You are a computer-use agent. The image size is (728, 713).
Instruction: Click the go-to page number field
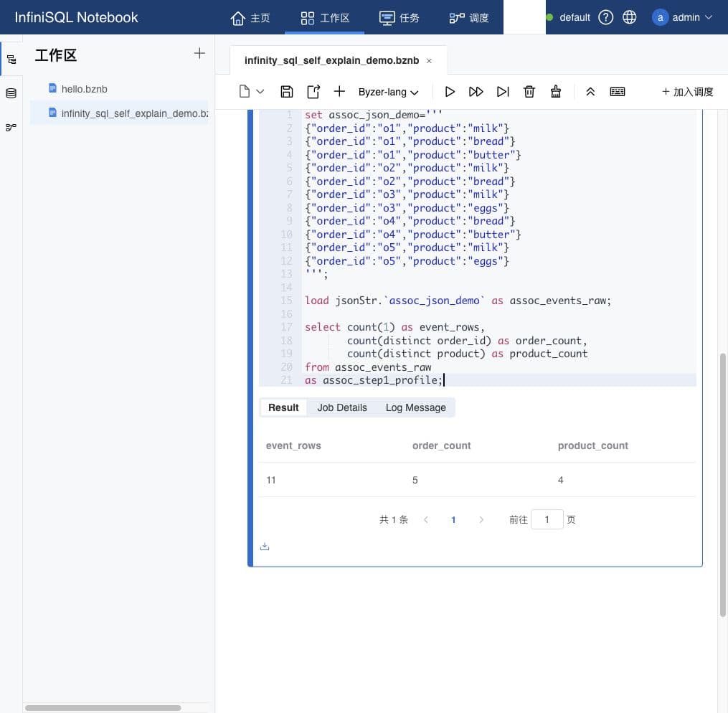(x=547, y=519)
